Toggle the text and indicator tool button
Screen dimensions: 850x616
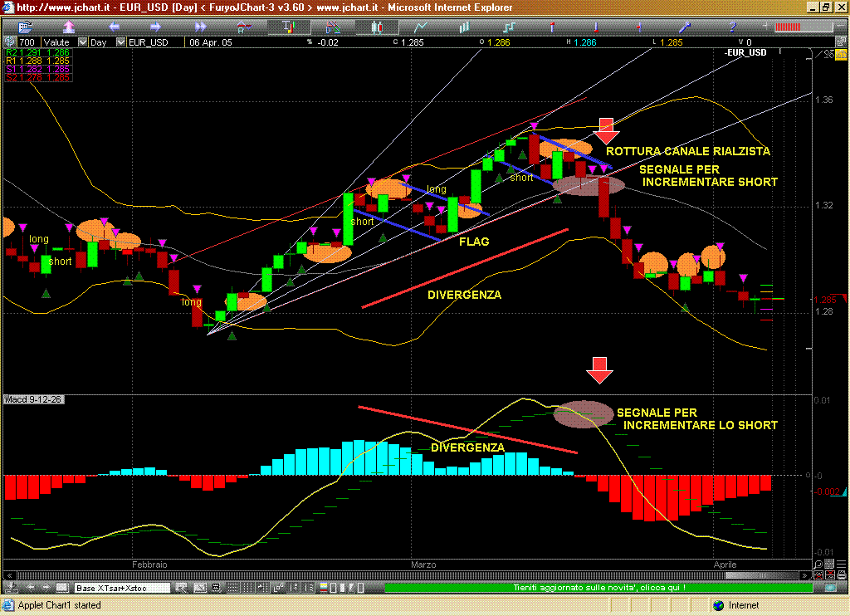(288, 27)
